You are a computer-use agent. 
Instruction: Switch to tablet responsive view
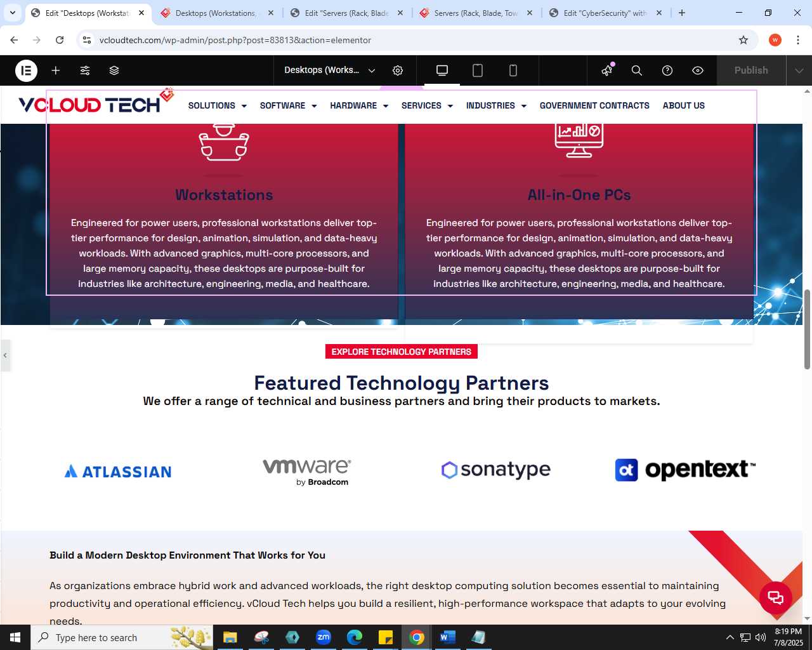coord(478,70)
